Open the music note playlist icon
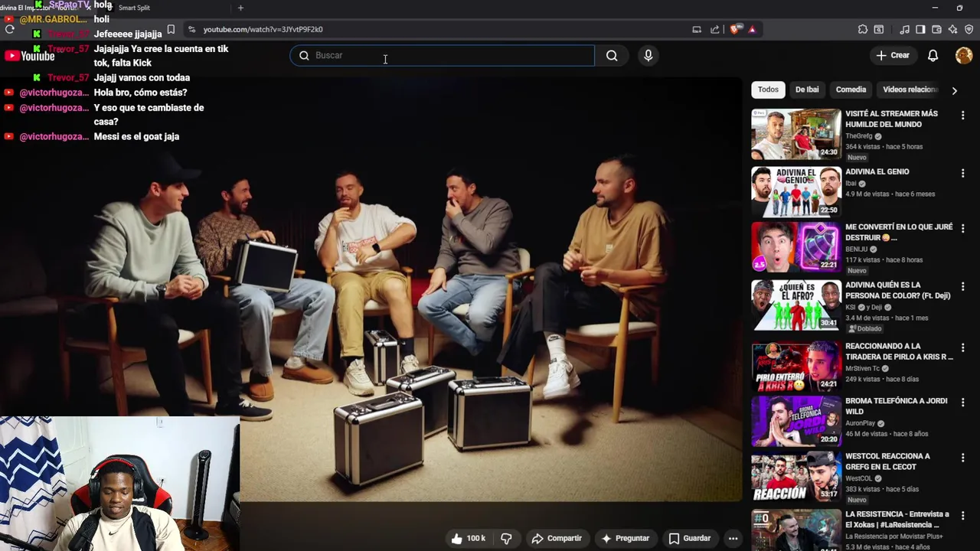This screenshot has width=980, height=551. pos(905,29)
